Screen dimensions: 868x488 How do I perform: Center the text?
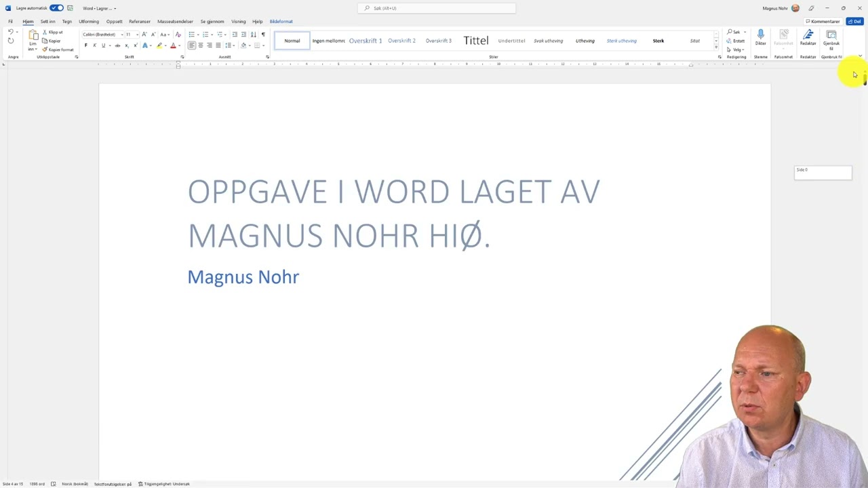click(x=201, y=45)
